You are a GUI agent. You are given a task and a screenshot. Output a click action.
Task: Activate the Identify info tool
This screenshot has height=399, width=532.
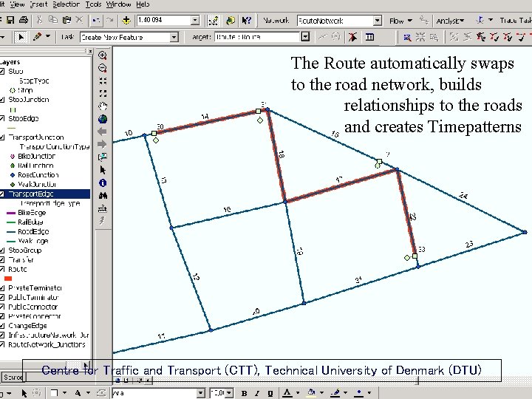pyautogui.click(x=103, y=183)
